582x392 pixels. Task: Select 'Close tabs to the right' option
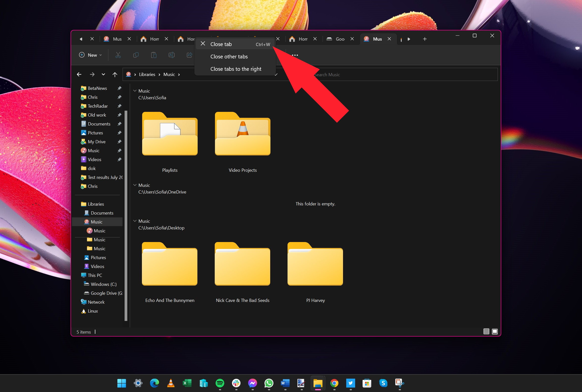(x=236, y=69)
